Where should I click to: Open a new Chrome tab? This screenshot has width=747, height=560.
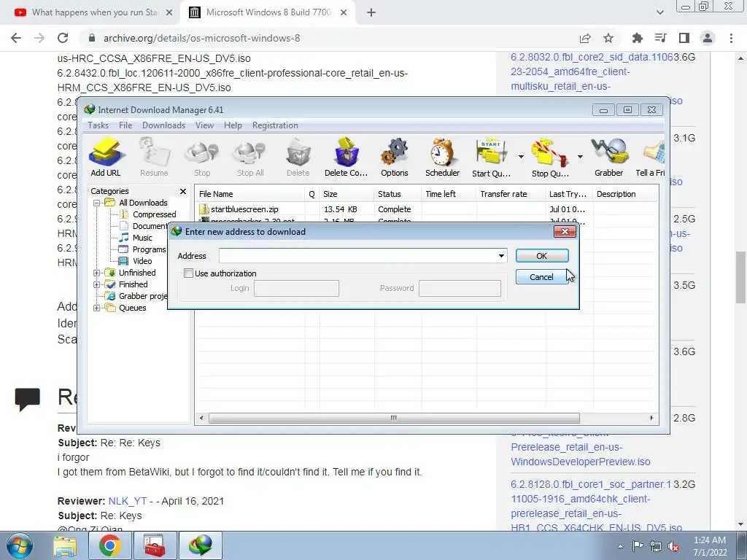[x=371, y=12]
